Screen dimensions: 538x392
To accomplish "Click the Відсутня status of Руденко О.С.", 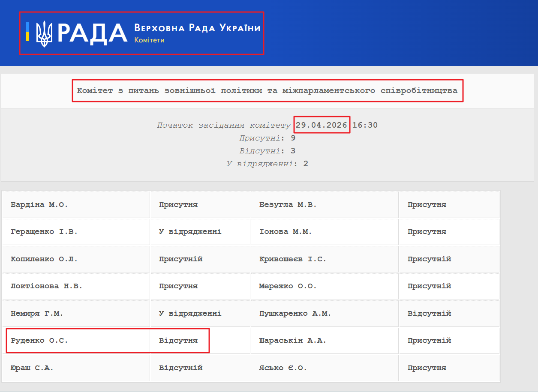I will [178, 341].
